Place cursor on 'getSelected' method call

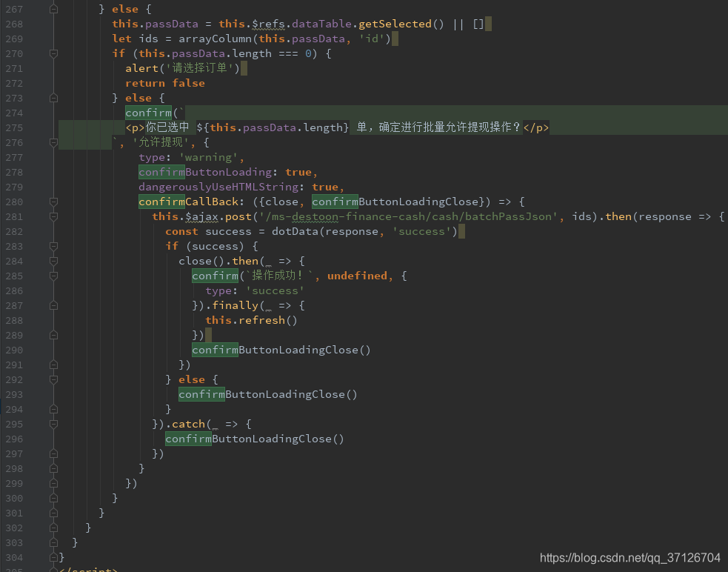coord(395,24)
